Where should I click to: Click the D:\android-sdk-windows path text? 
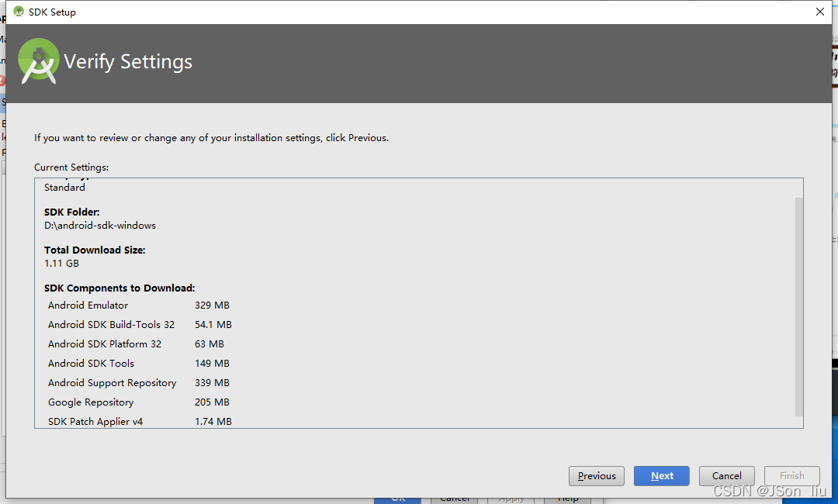pyautogui.click(x=100, y=226)
